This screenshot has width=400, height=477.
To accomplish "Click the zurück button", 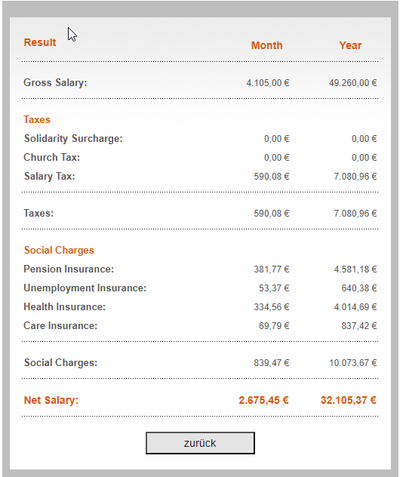I will pyautogui.click(x=200, y=443).
